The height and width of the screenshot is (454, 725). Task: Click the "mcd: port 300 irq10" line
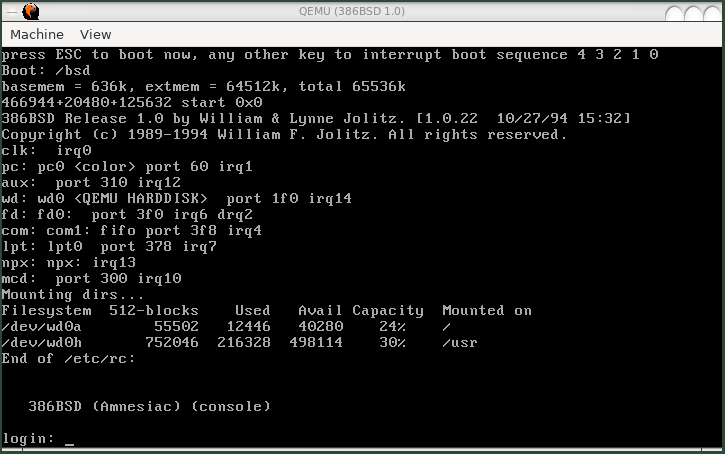[92, 278]
